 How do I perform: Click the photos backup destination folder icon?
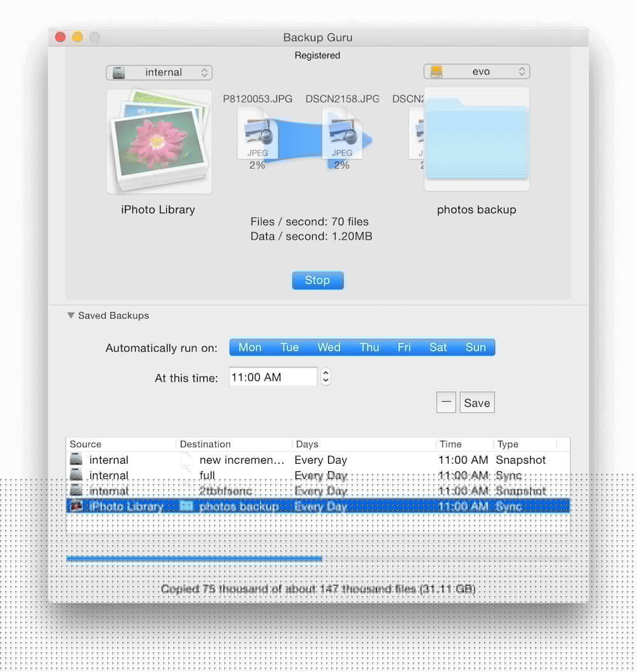[x=476, y=139]
